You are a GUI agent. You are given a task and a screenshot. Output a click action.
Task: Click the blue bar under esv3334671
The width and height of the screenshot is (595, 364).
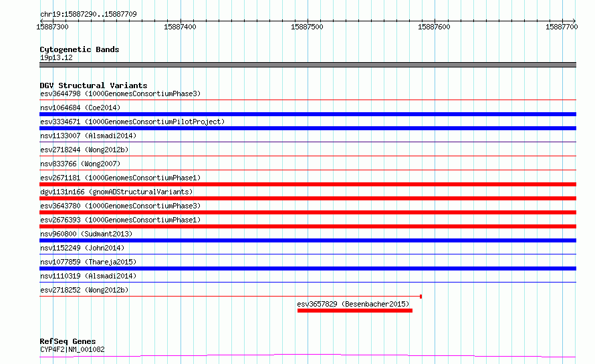(x=308, y=128)
